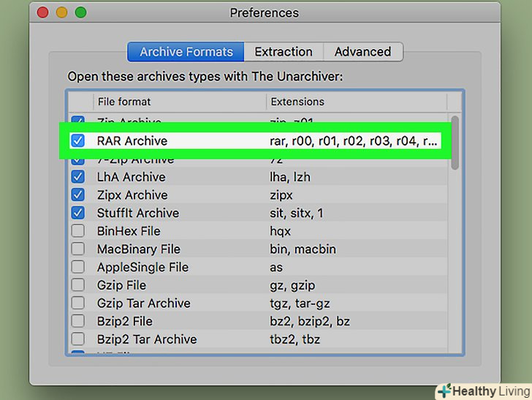Screen dimensions: 532x400
Task: Uncheck the RAR Archive checkbox
Action: point(77,140)
